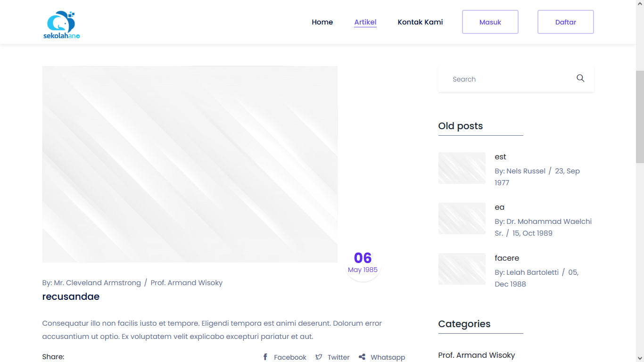Open the 'facere' old post title
Image resolution: width=644 pixels, height=362 pixels.
(507, 258)
